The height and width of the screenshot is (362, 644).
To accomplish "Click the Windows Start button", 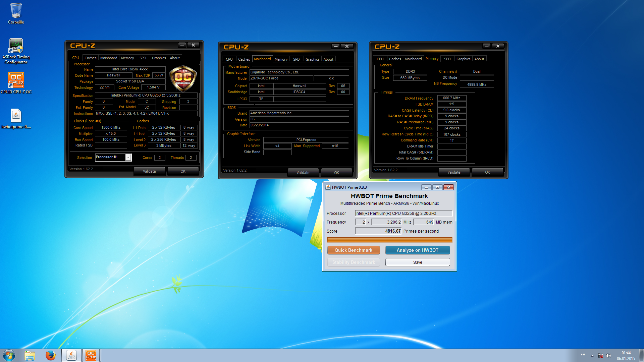I will click(x=9, y=355).
